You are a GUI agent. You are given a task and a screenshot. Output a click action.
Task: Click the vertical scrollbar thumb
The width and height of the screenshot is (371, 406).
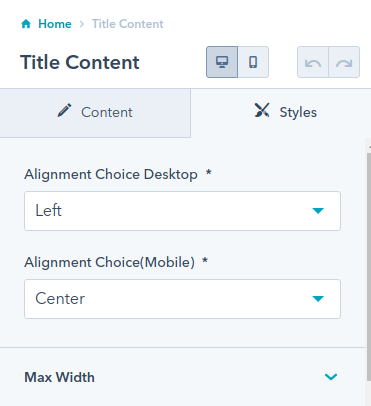tap(369, 265)
